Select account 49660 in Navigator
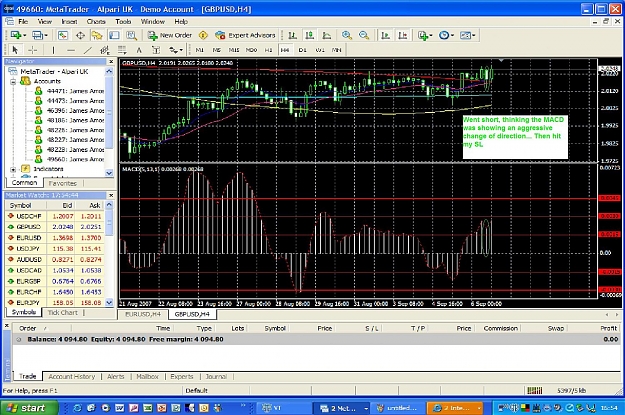This screenshot has width=625, height=415. [x=71, y=159]
